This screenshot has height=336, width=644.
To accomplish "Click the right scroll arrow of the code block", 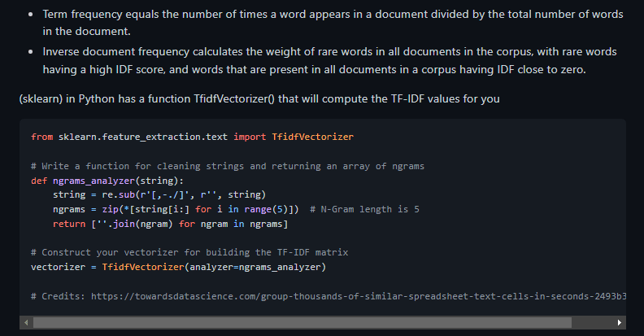I will pos(620,323).
